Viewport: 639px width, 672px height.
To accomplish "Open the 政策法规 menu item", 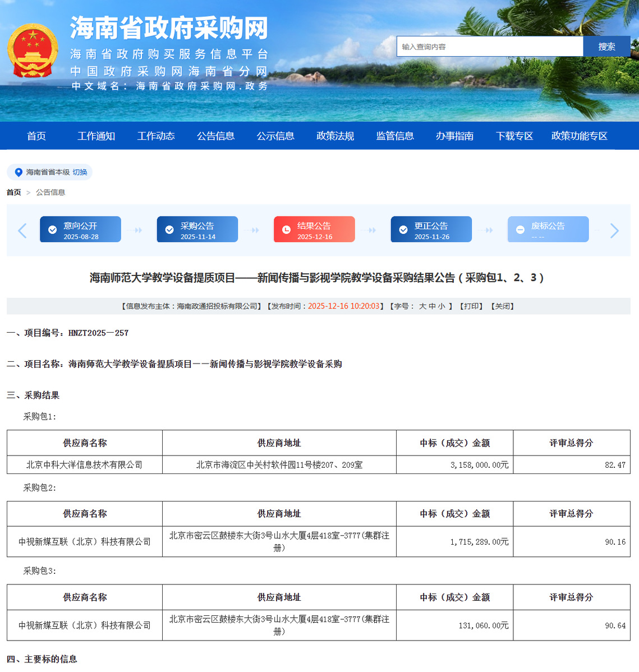I will click(335, 136).
